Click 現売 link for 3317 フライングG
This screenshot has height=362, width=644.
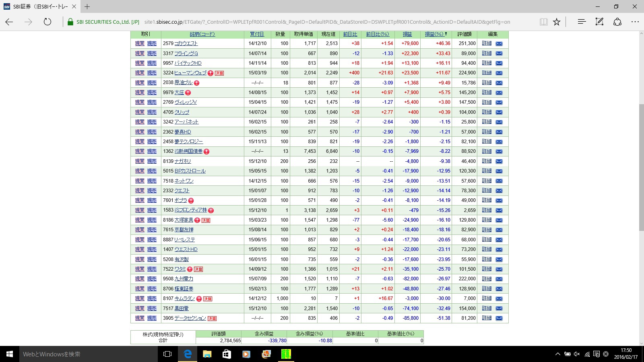pyautogui.click(x=152, y=53)
